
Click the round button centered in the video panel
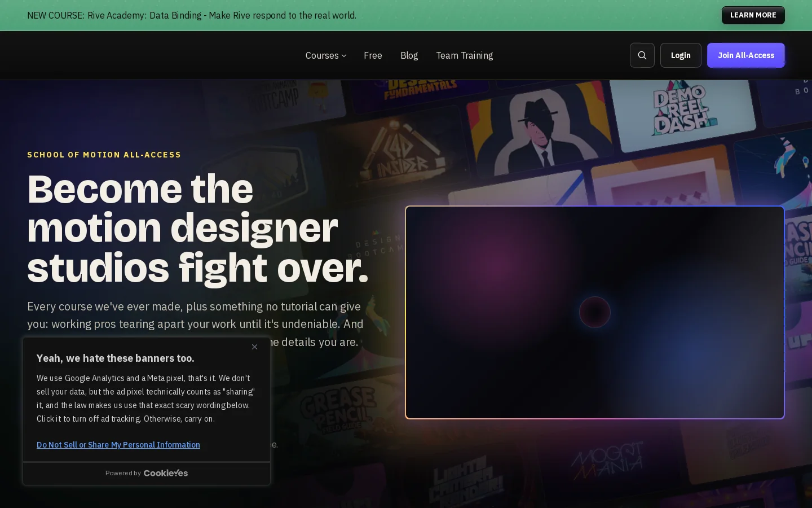pos(595,312)
